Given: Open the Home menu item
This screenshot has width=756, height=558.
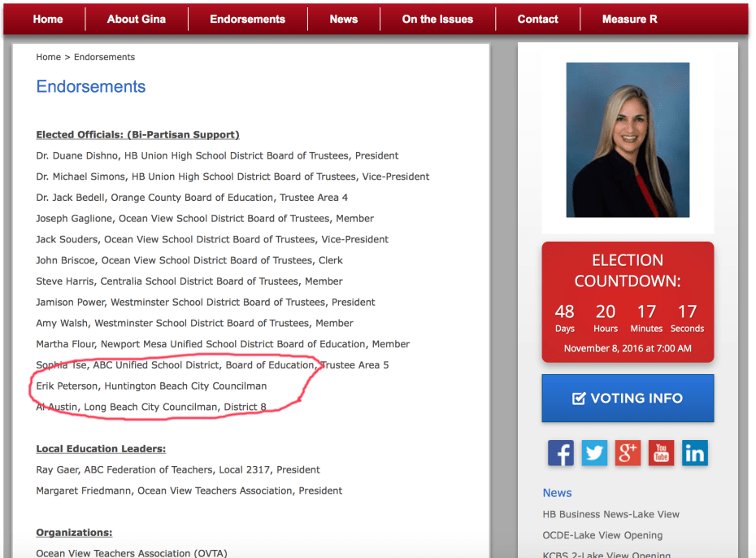Looking at the screenshot, I should pos(48,19).
